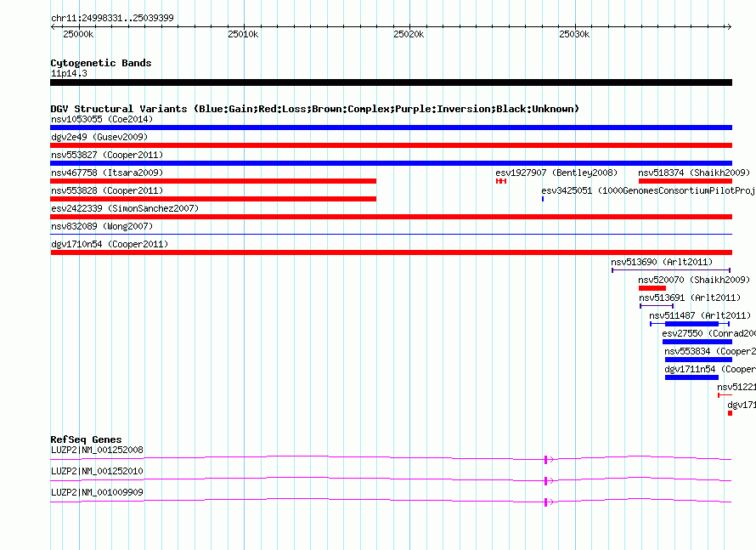Viewport: 756px width, 550px height.
Task: Click the chr11:24998331..25039399 region label
Action: 112,18
